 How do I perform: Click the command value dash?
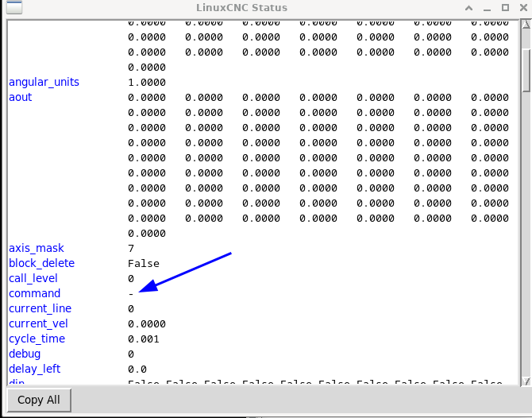click(131, 294)
